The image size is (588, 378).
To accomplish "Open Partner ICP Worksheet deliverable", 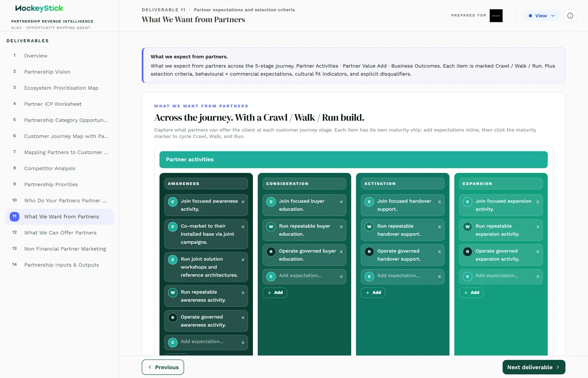I will [x=59, y=104].
